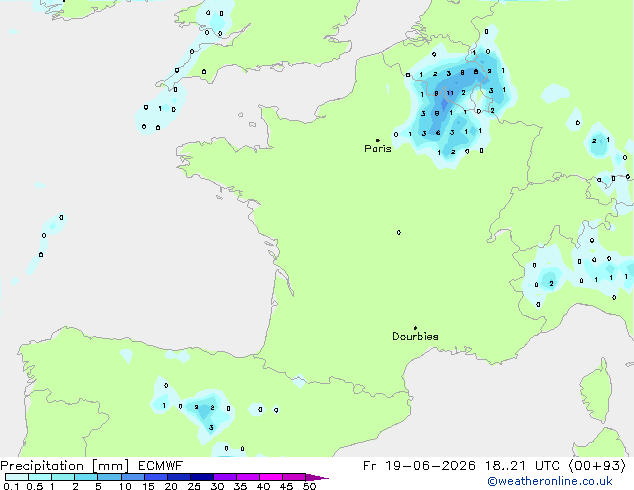Select the 10–15 mm legend swatch
The width and height of the screenshot is (634, 490).
133,477
